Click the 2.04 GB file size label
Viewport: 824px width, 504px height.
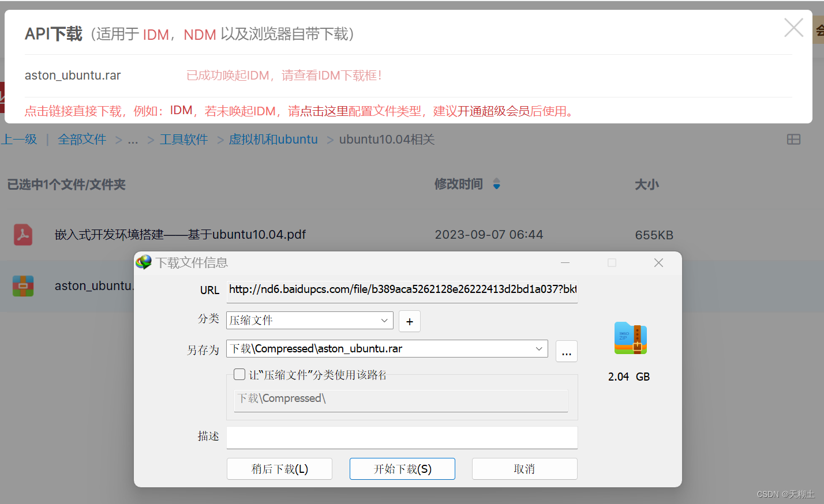tap(629, 377)
